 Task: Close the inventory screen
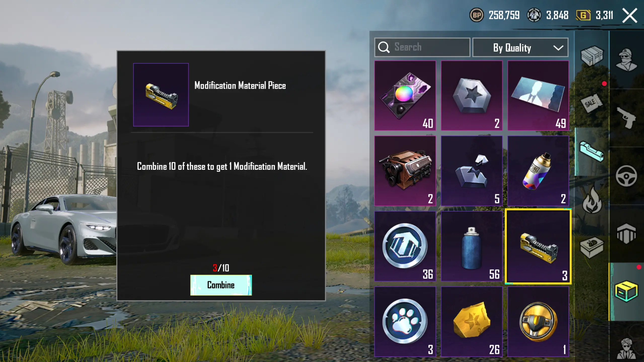coord(629,16)
